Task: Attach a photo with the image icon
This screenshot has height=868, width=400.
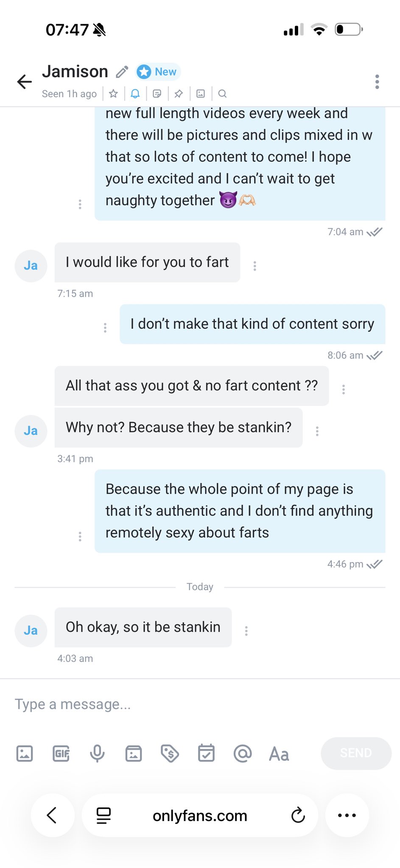Action: tap(25, 754)
